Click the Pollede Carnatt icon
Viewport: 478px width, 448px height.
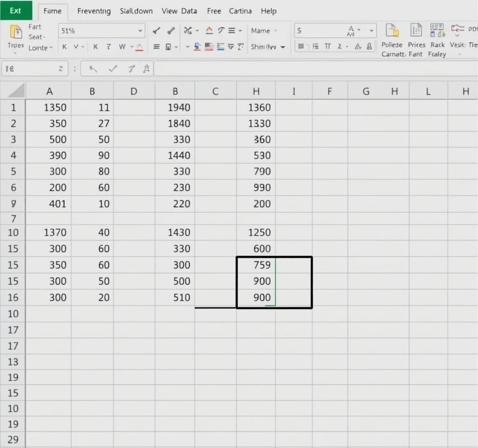tap(392, 31)
